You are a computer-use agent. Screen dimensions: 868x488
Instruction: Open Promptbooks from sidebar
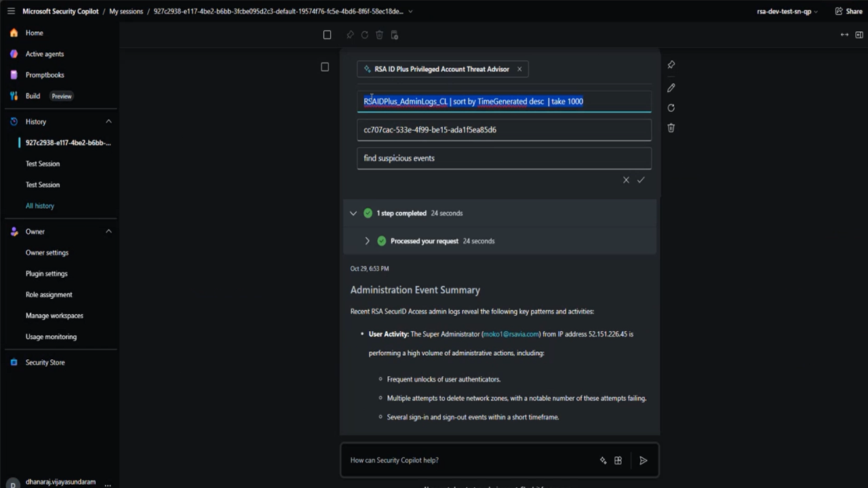(x=45, y=75)
